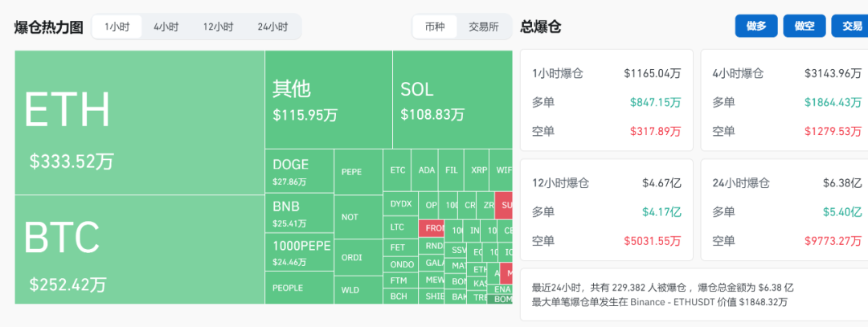Switch heatmap to 12小时 timeframe
Screen dimensions: 868x327
pos(218,27)
